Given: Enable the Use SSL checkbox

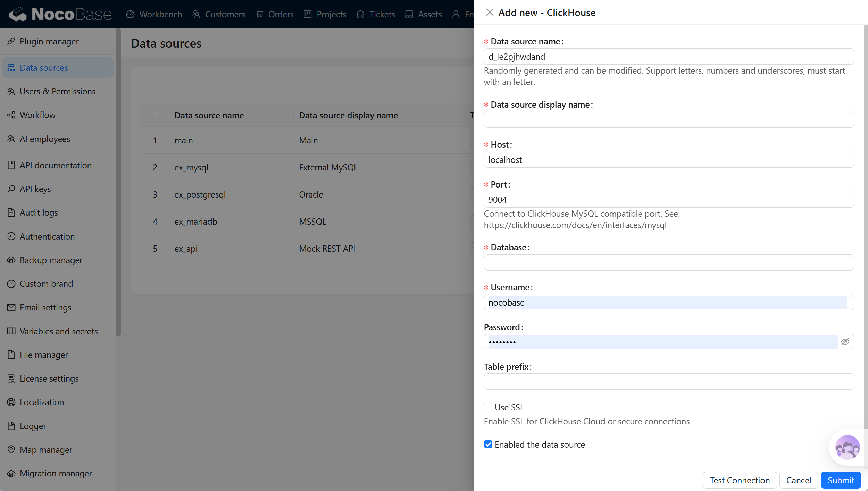Looking at the screenshot, I should tap(488, 407).
